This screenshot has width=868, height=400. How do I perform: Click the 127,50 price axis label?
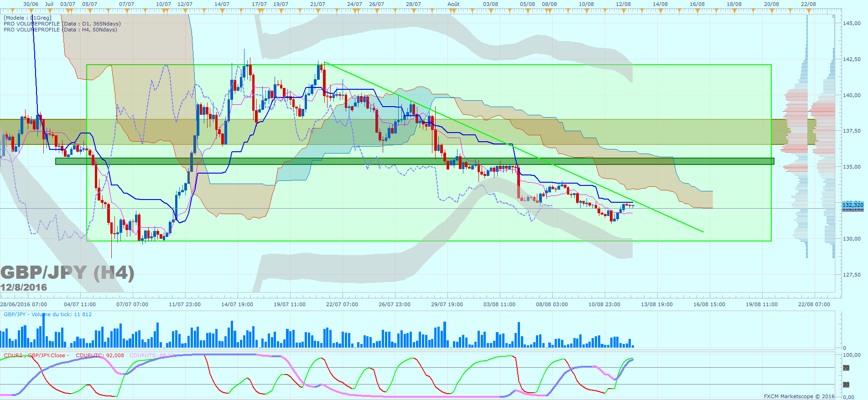(x=852, y=275)
